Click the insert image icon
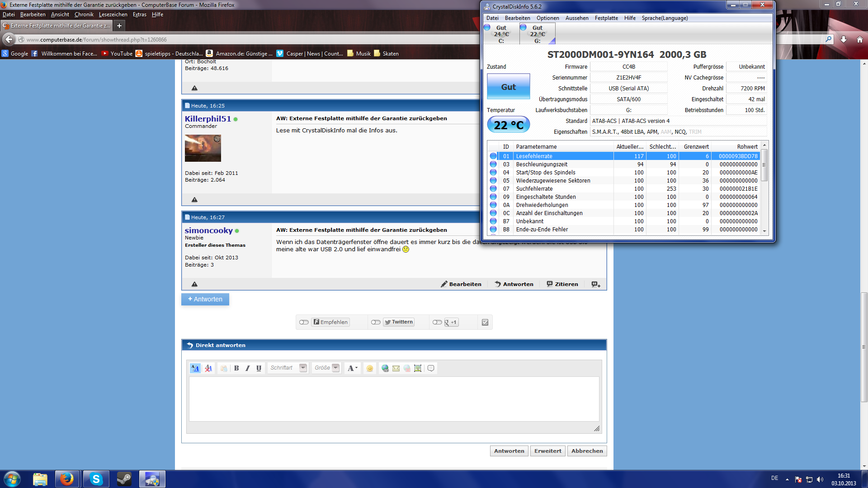Screen dimensions: 868x488 click(x=418, y=368)
